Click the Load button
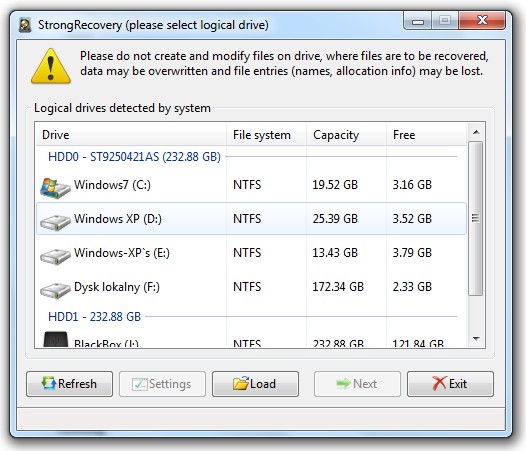Viewport: 526px width, 451px height. (x=255, y=384)
